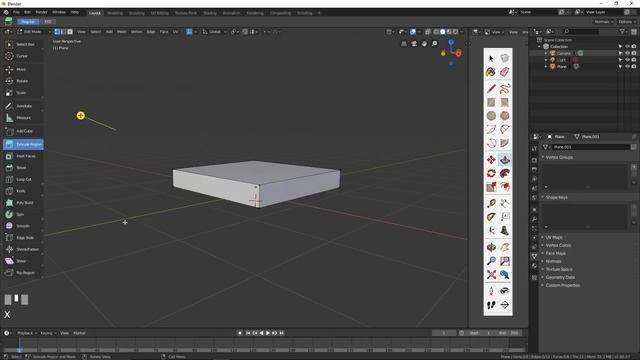
Task: Open the File menu
Action: point(16,12)
